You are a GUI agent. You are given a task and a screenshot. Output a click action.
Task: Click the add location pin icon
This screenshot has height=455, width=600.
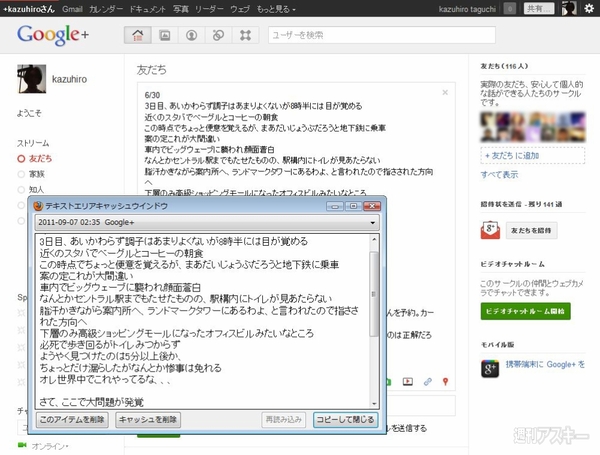445,382
